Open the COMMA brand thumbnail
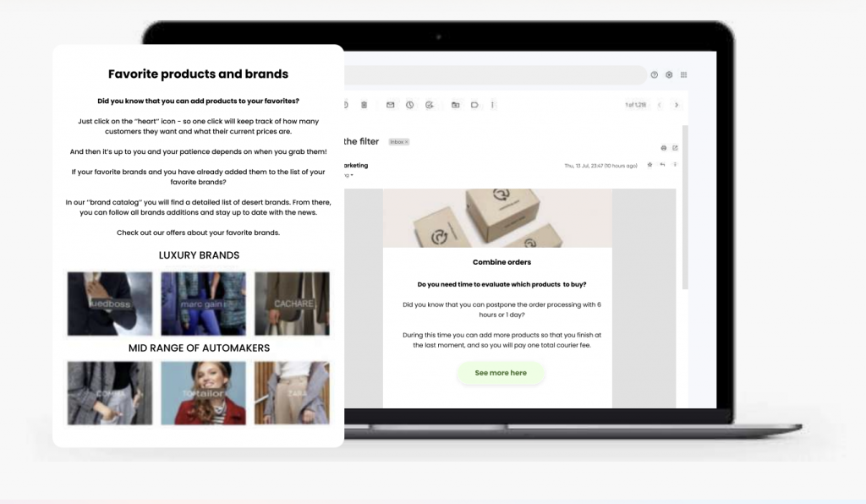 [x=110, y=393]
